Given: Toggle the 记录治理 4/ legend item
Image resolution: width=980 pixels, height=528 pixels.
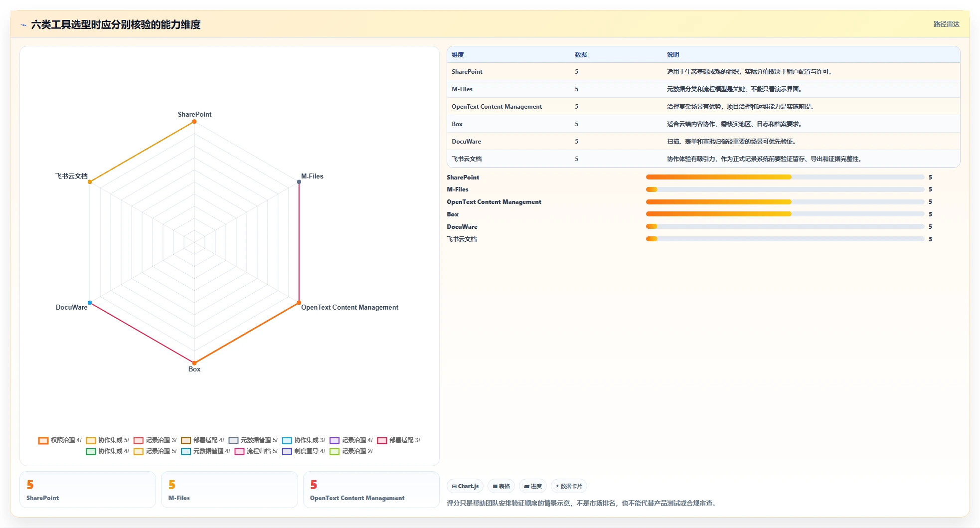Looking at the screenshot, I should point(351,440).
